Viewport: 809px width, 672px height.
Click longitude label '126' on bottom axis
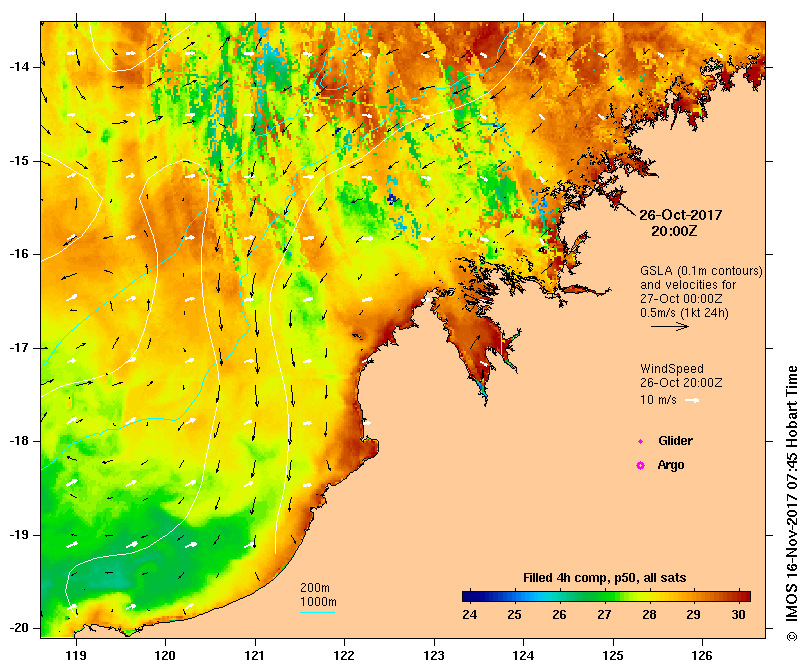702,655
